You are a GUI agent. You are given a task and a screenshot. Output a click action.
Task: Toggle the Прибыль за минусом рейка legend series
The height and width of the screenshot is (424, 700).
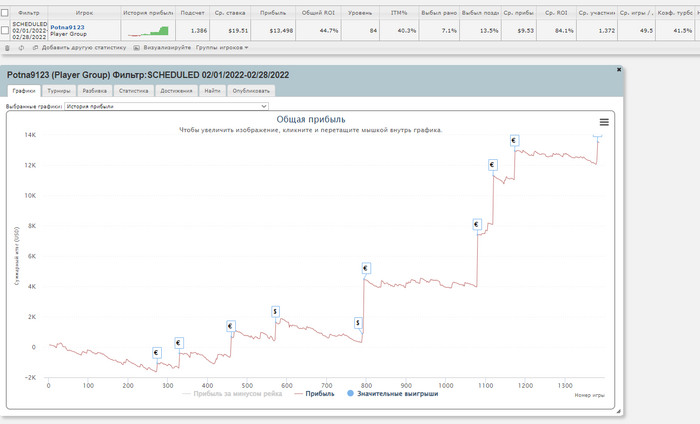[x=233, y=394]
